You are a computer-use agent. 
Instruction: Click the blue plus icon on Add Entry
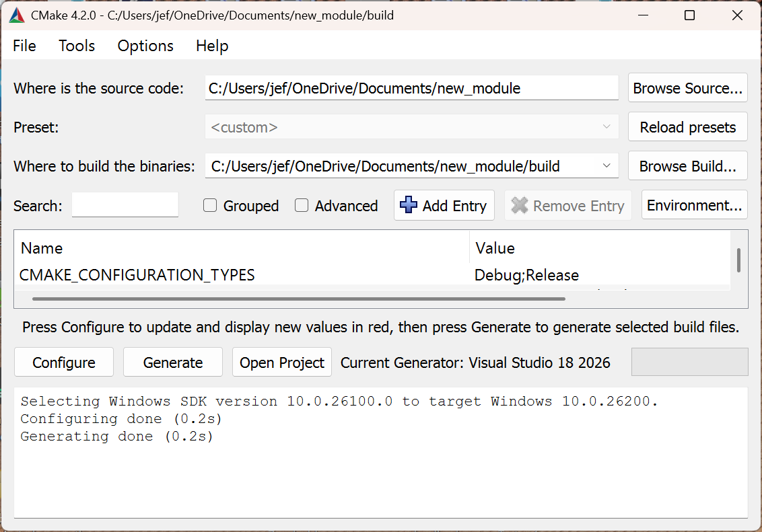(408, 205)
